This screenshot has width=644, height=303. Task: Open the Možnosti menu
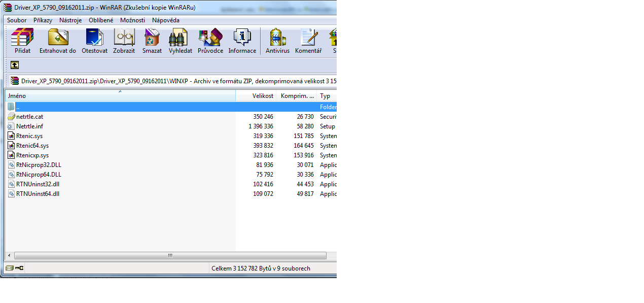(x=132, y=20)
